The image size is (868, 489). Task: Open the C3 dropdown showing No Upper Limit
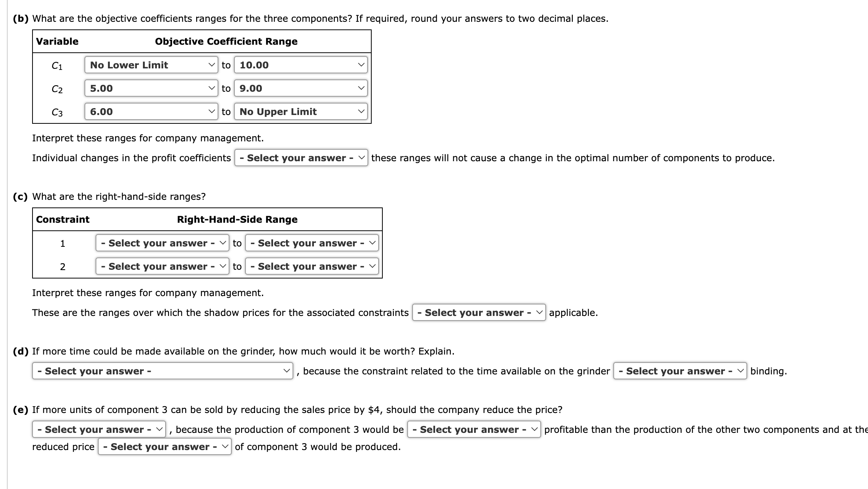(x=300, y=112)
